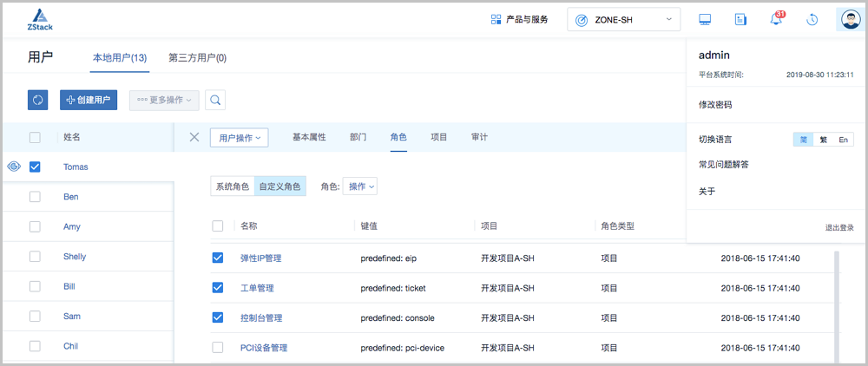Viewport: 868px width, 366px height.
Task: Click the admin user avatar icon
Action: tap(849, 19)
